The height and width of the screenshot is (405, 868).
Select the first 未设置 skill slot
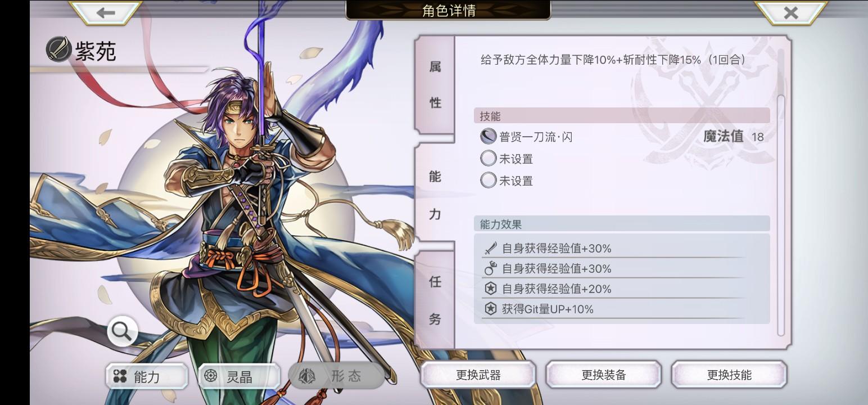click(x=507, y=159)
